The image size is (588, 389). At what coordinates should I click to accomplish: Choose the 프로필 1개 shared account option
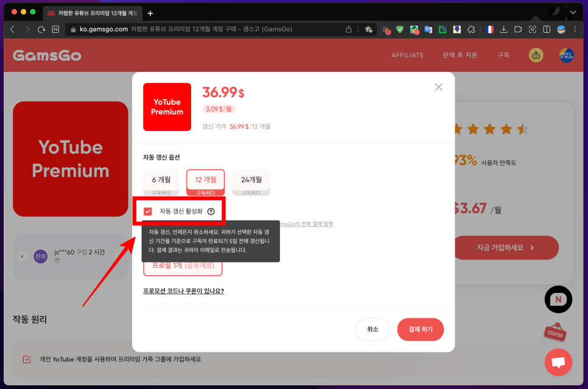[x=183, y=268]
